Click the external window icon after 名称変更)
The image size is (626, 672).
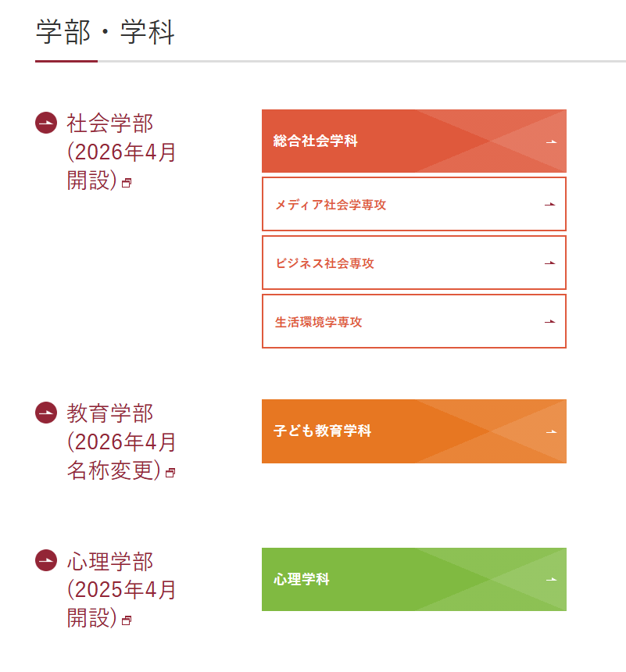click(170, 473)
